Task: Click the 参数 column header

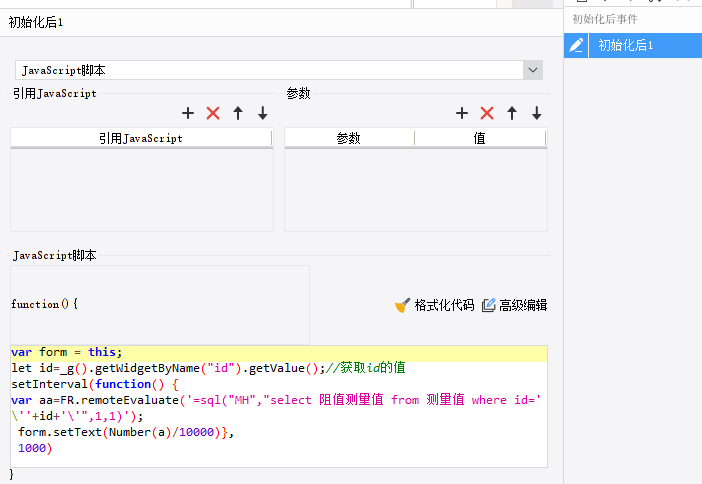Action: point(349,138)
